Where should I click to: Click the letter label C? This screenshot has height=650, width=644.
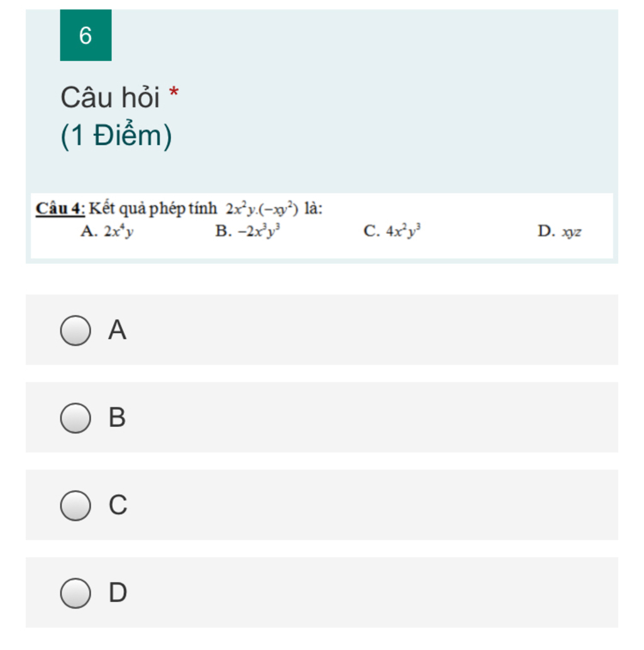pos(118,505)
